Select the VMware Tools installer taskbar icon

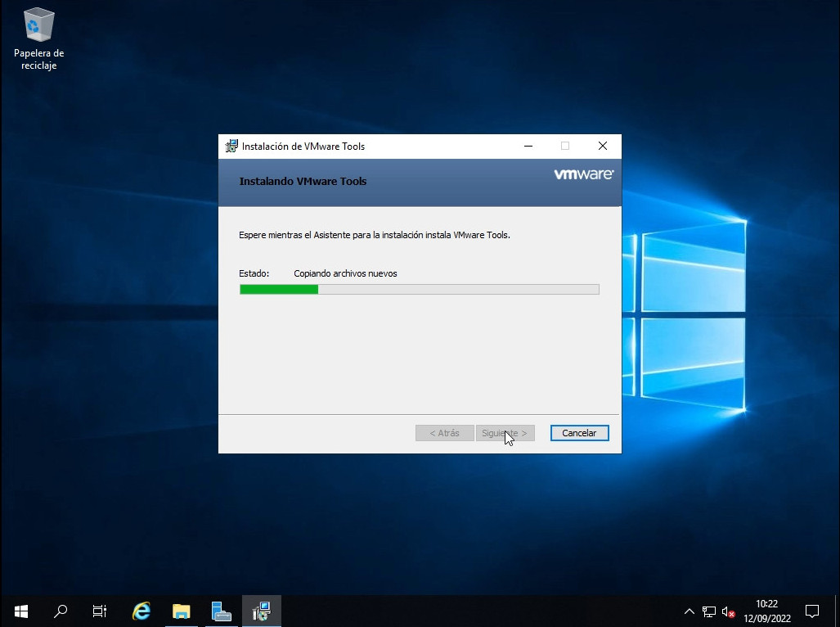(x=262, y=611)
